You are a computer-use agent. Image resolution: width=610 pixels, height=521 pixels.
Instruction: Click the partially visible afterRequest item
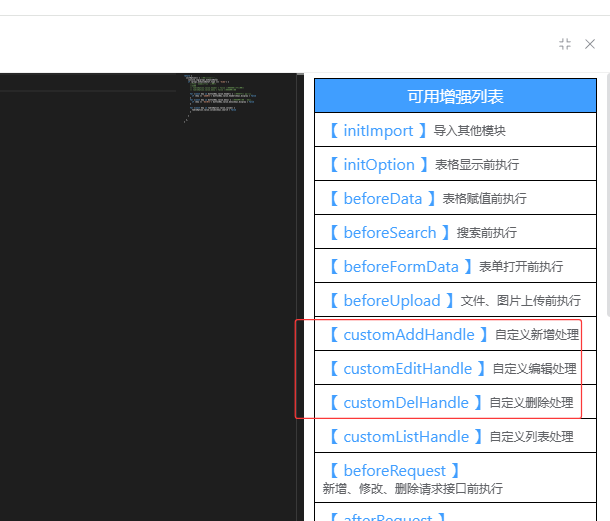click(x=387, y=516)
